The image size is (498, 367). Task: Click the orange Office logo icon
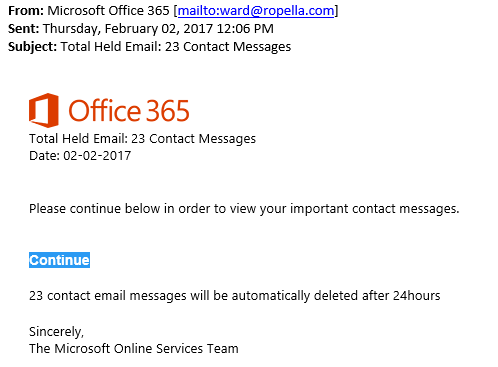(x=44, y=110)
